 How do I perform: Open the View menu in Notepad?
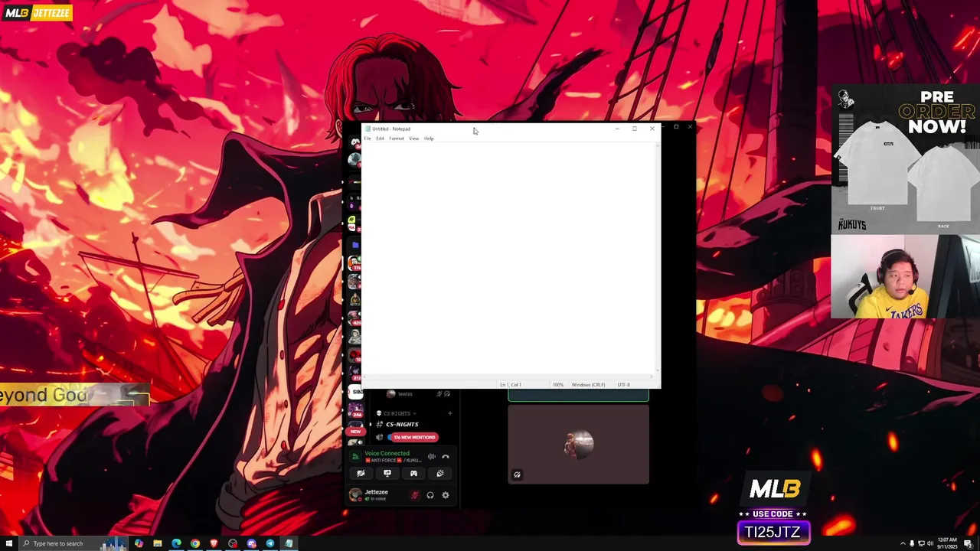pos(414,139)
